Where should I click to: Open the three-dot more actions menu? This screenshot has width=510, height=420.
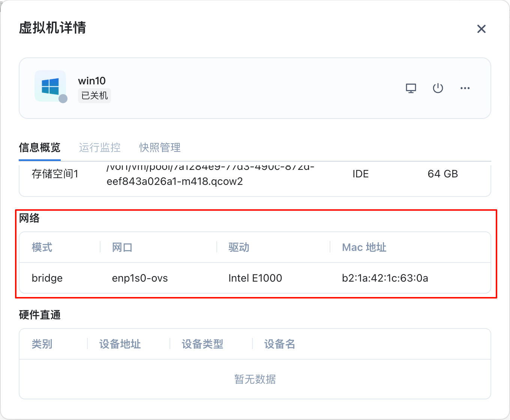click(465, 88)
